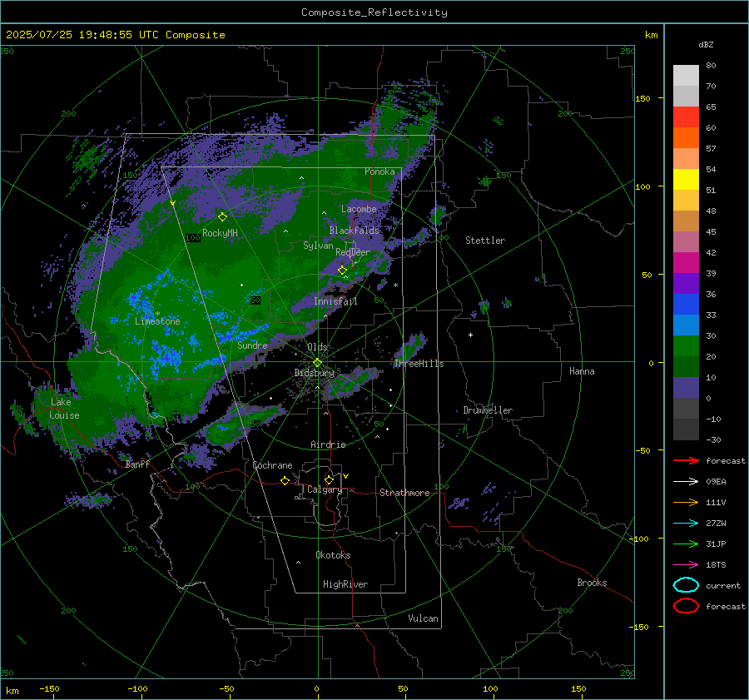Viewport: 749px width, 700px height.
Task: Click the Sylvan label
Action: click(x=318, y=246)
